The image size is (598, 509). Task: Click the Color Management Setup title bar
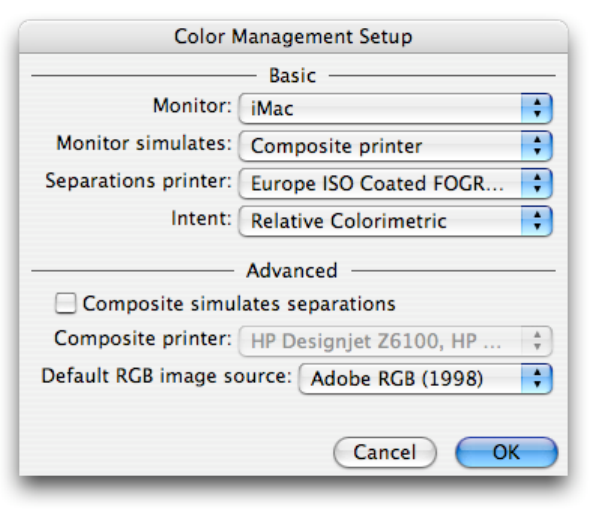(x=293, y=37)
